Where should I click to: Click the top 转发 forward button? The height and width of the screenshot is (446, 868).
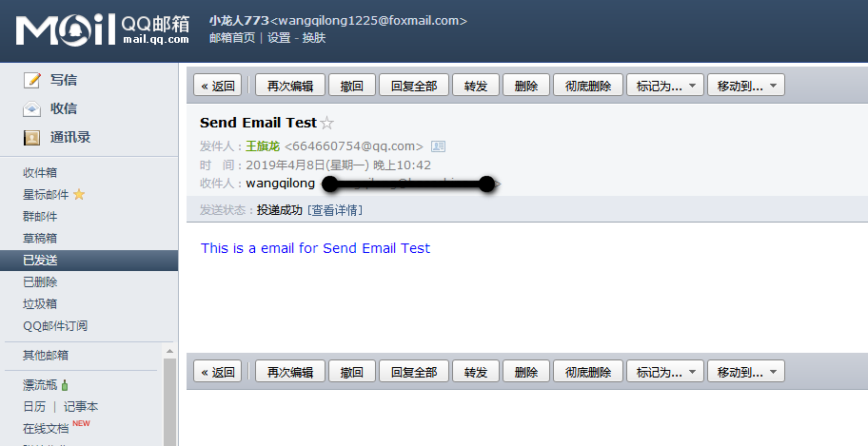[476, 86]
